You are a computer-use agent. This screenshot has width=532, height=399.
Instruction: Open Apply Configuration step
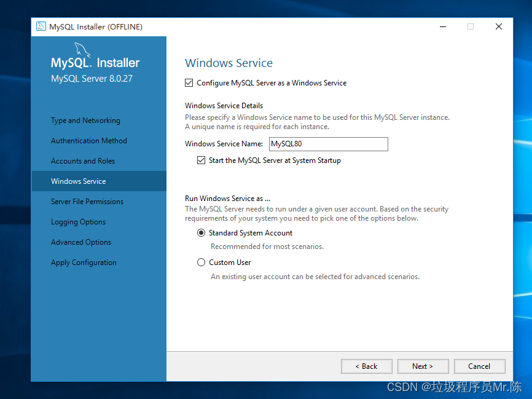[x=84, y=263]
